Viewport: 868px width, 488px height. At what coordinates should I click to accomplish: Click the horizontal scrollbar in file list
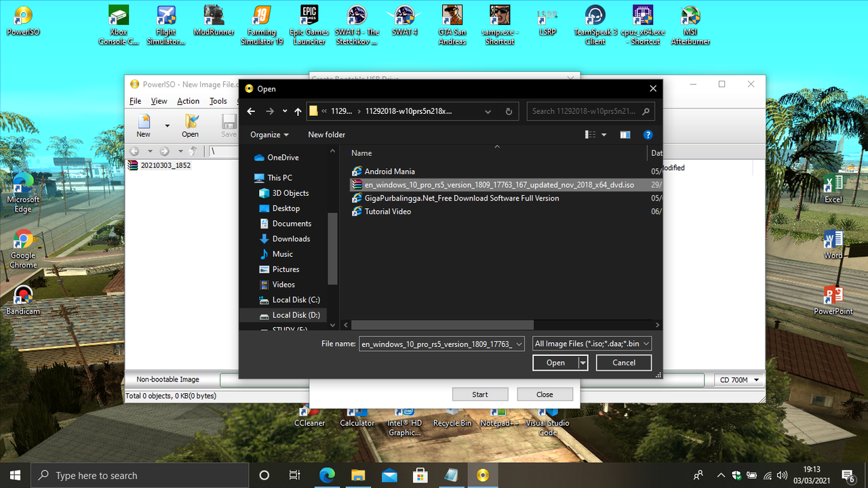point(442,325)
